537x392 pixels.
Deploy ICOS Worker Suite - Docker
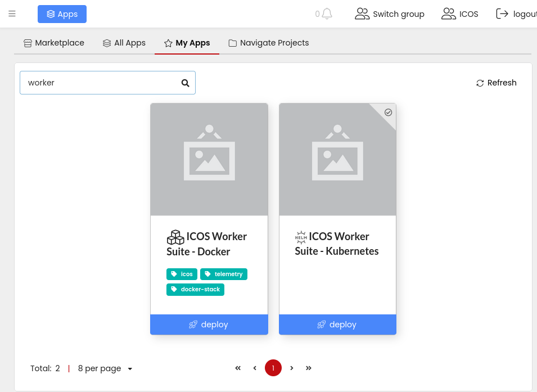209,325
